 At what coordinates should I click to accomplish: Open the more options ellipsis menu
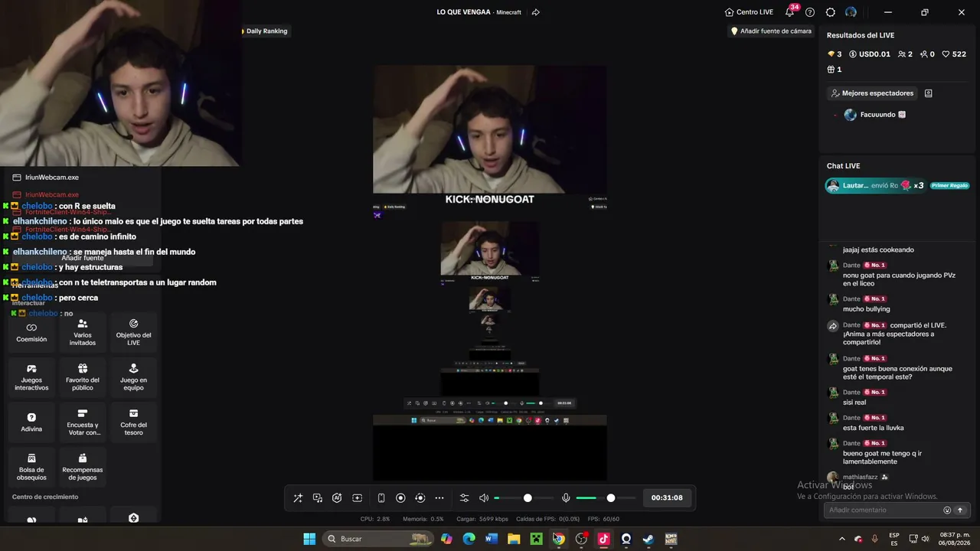point(439,498)
